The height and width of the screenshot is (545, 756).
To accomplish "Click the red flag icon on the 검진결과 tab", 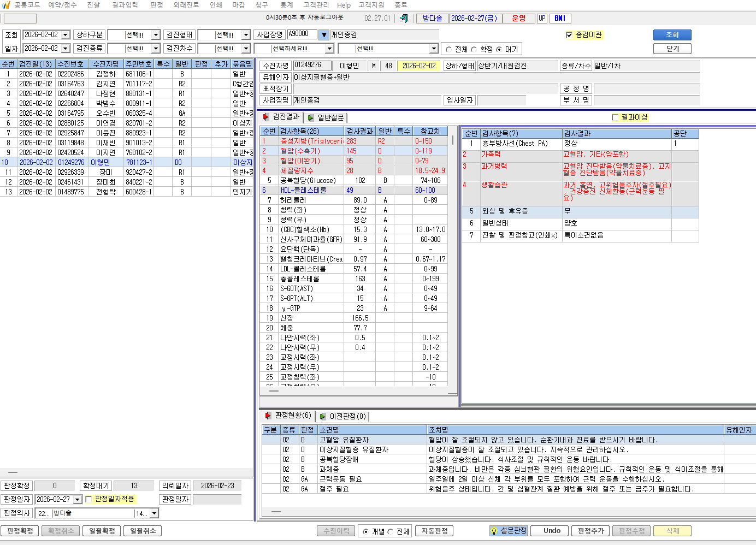I will 266,117.
